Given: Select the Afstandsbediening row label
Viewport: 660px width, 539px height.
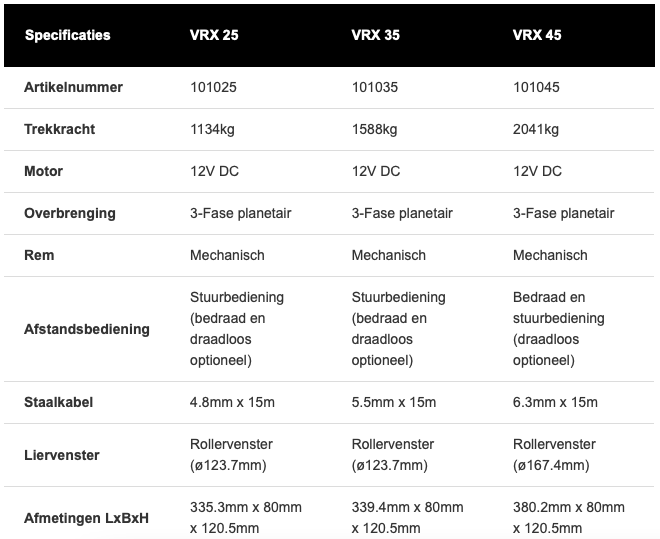Looking at the screenshot, I should point(86,328).
